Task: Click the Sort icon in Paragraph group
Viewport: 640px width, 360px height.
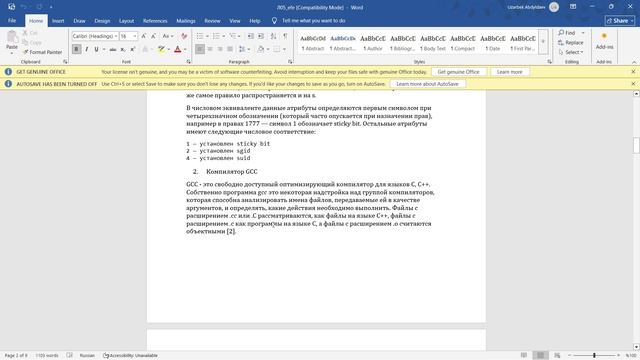Action: point(273,36)
